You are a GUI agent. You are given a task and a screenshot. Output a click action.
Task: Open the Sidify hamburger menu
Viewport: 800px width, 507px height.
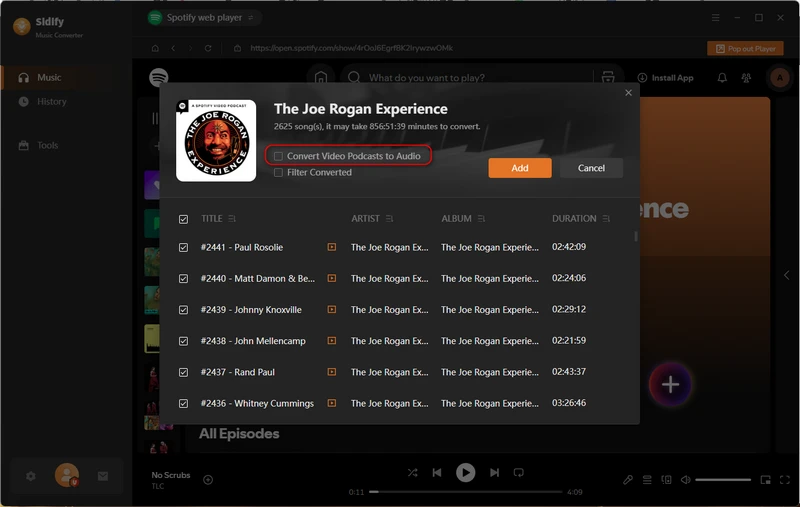715,18
